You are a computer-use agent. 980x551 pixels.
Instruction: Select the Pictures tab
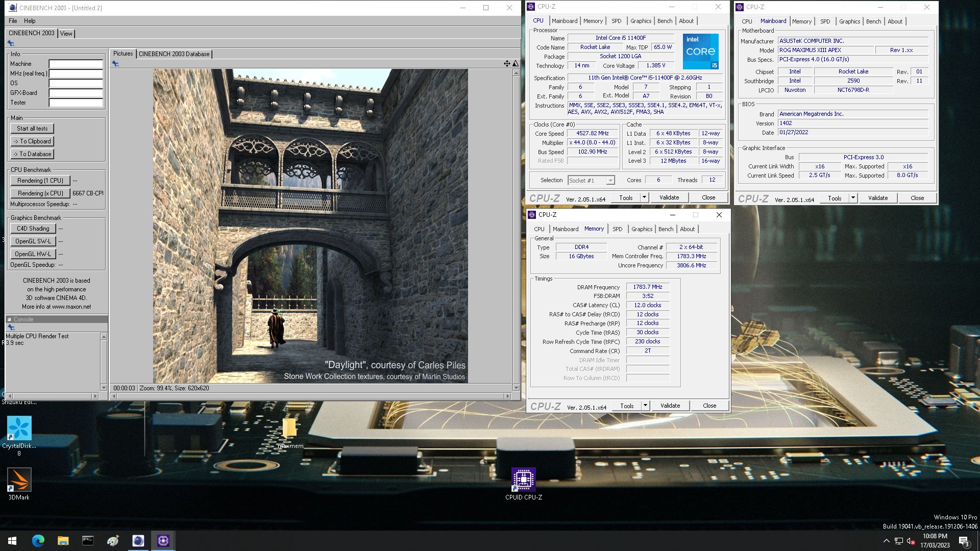point(123,54)
